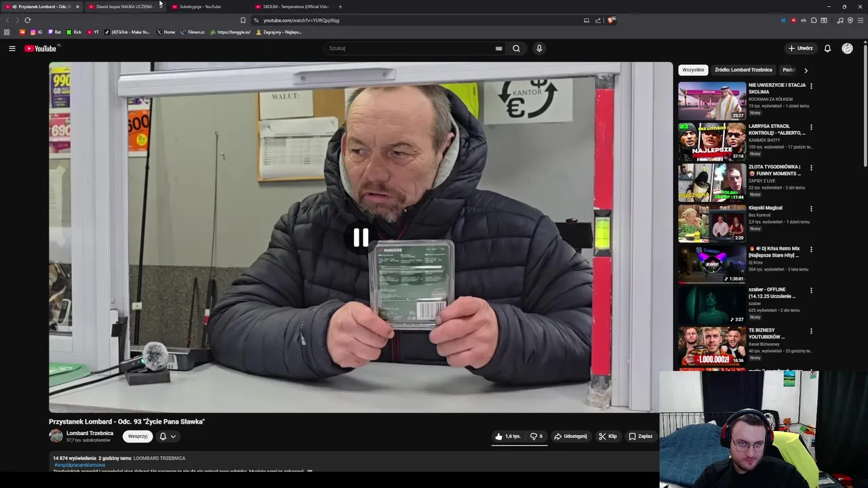This screenshot has height=488, width=868.
Task: Dislike the video
Action: 536,436
